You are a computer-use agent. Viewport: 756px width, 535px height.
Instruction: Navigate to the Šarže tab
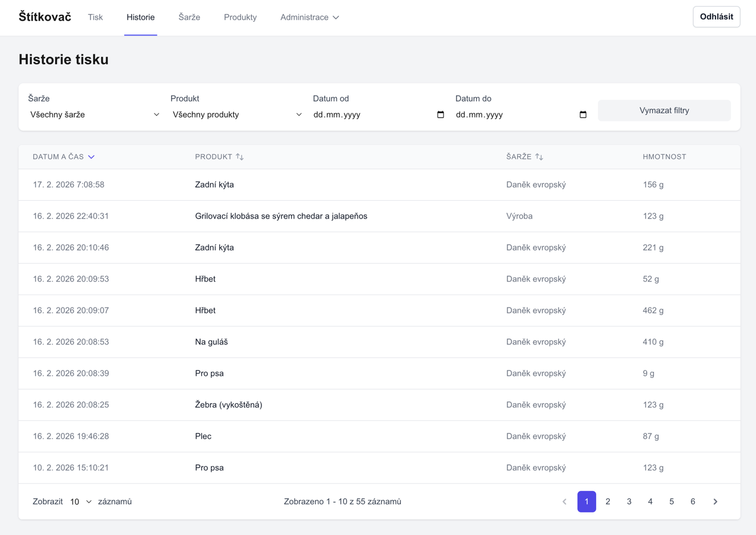(x=189, y=17)
